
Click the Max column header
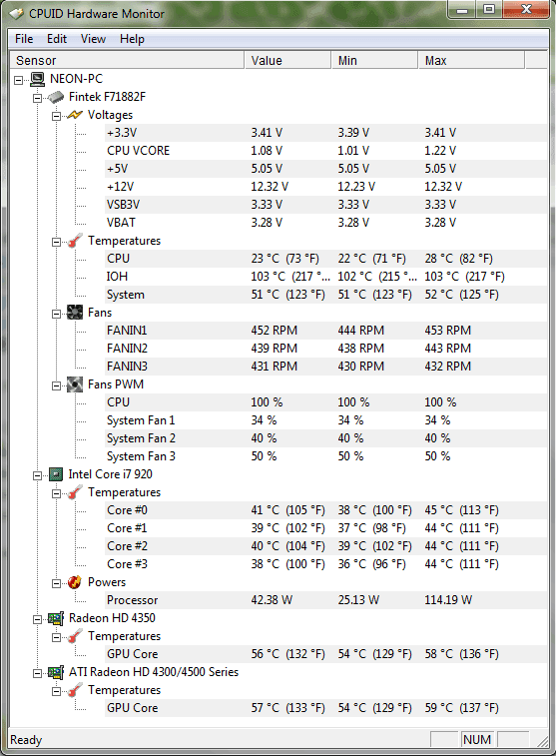click(471, 60)
